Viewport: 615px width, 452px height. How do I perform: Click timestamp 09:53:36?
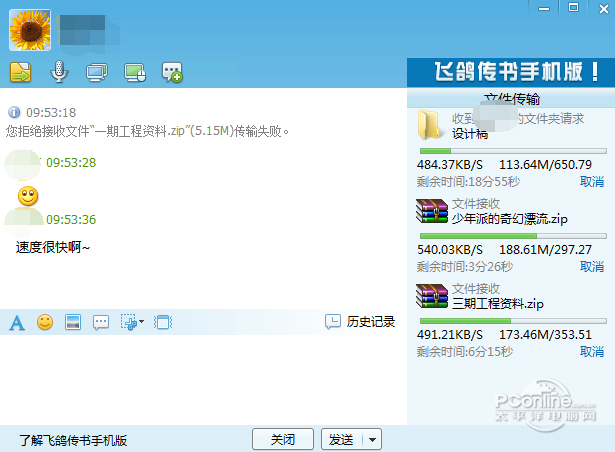click(71, 220)
